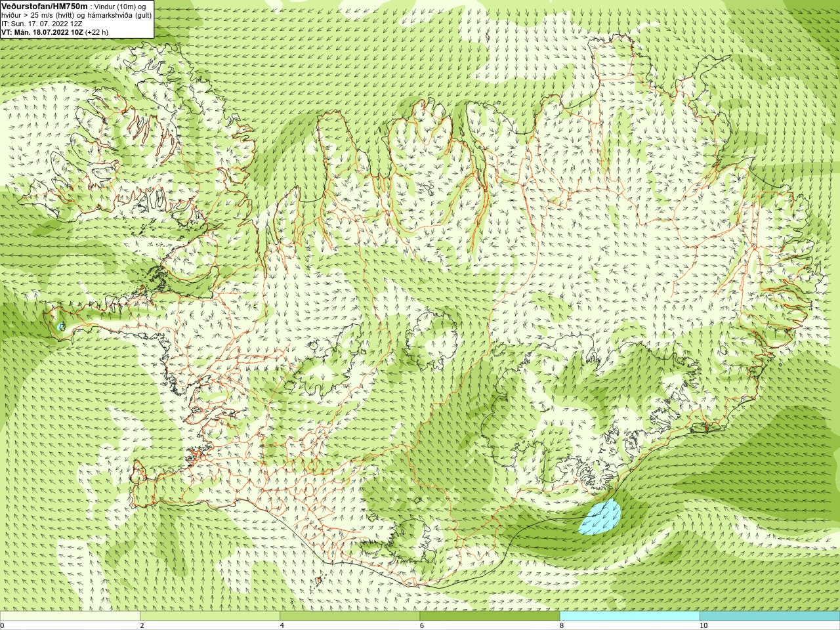Click the legend scale label '10'
This screenshot has height=630, width=840.
pos(703,625)
